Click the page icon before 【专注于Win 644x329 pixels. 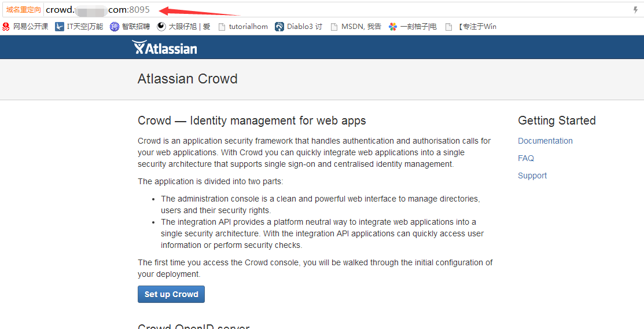449,27
